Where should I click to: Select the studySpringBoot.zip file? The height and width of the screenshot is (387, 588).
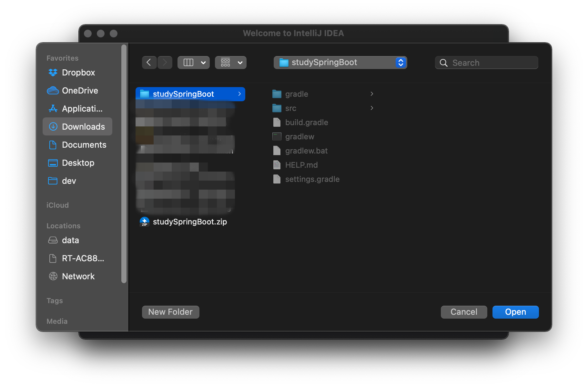pos(189,222)
